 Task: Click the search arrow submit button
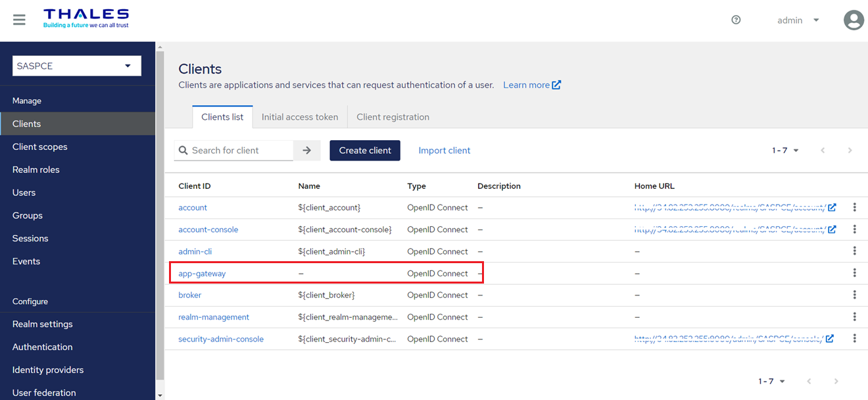(306, 151)
